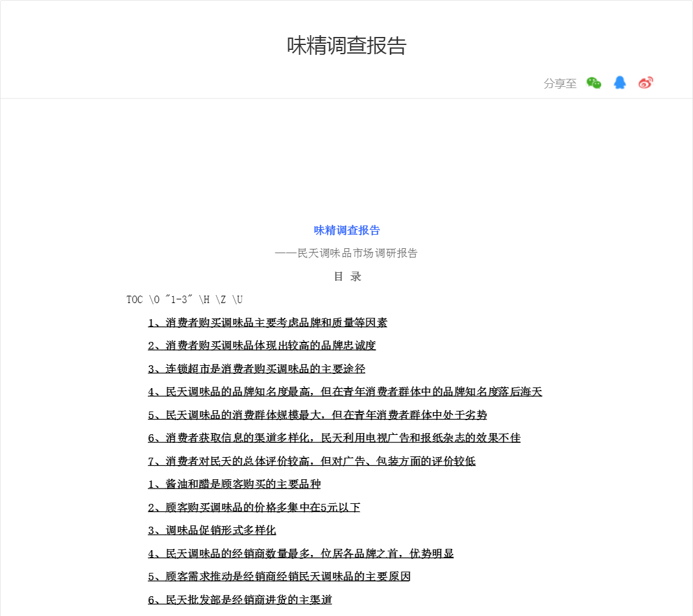Open link 5、民天调味品的消费群体规模最大
Screen dimensions: 693x616
point(317,415)
